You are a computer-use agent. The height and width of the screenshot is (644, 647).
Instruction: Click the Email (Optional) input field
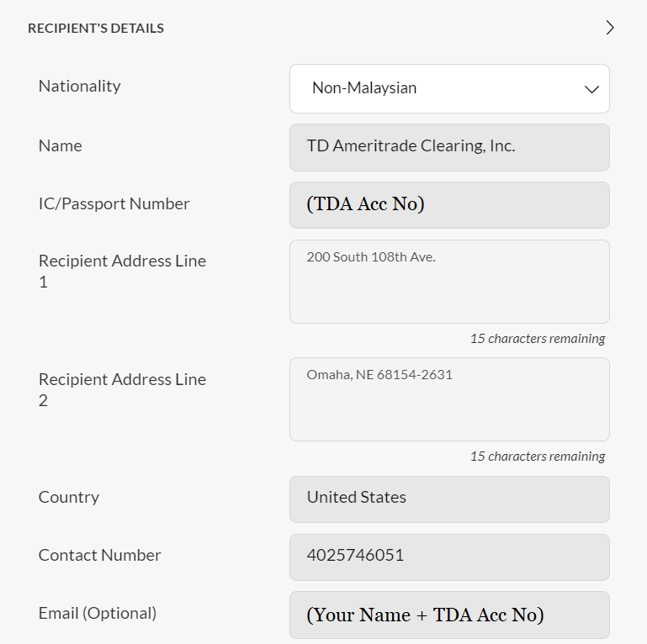pyautogui.click(x=449, y=615)
